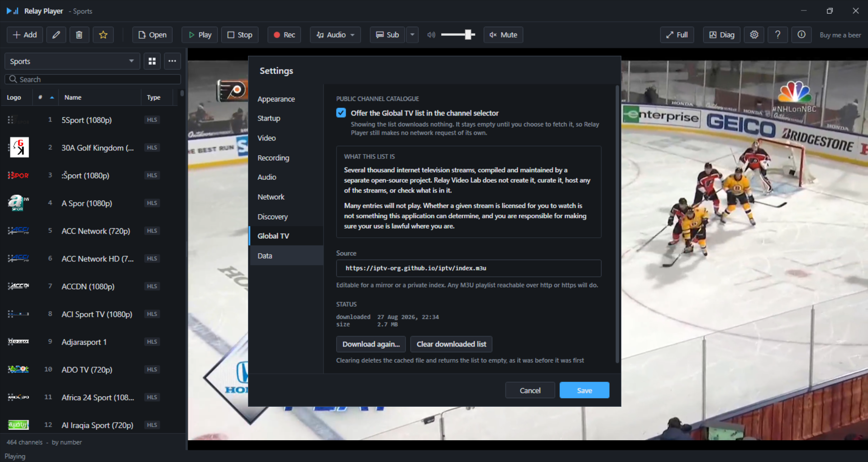
Task: Toggle Mute in the toolbar
Action: point(503,35)
